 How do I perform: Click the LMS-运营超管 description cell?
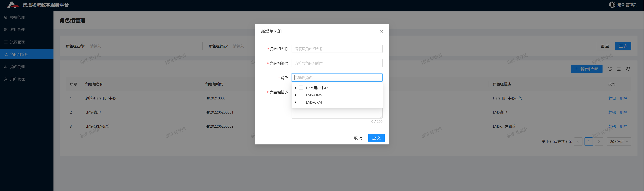(x=504, y=126)
